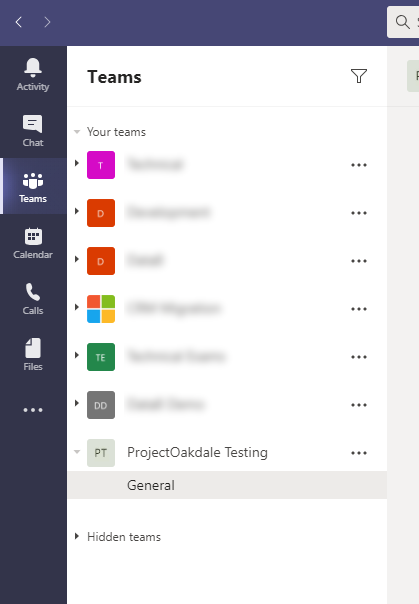Image resolution: width=419 pixels, height=604 pixels.
Task: Open more options for the DD team
Action: point(359,405)
